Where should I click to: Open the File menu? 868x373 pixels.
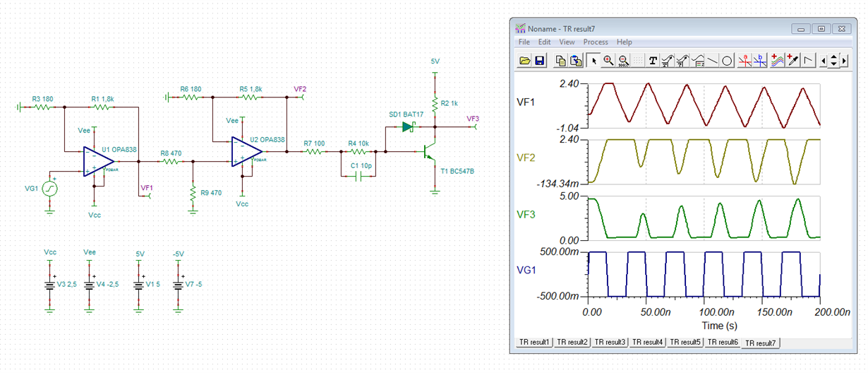point(524,42)
